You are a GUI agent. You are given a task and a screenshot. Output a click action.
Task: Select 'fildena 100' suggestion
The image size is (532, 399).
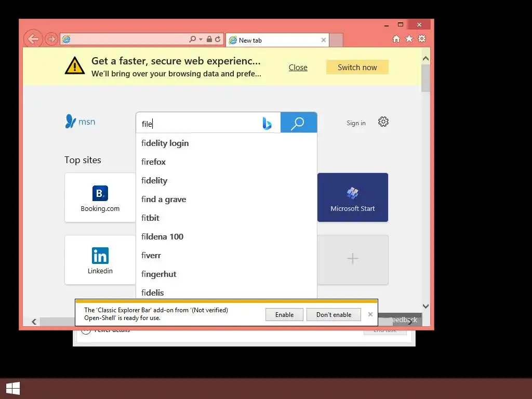click(x=227, y=236)
